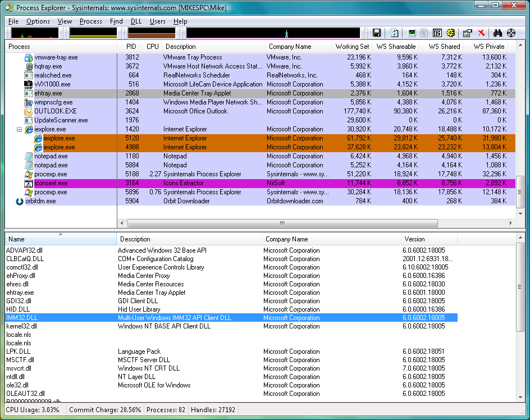Click the CPU usage mini graph
Screen dimensions: 530x420
click(x=35, y=33)
